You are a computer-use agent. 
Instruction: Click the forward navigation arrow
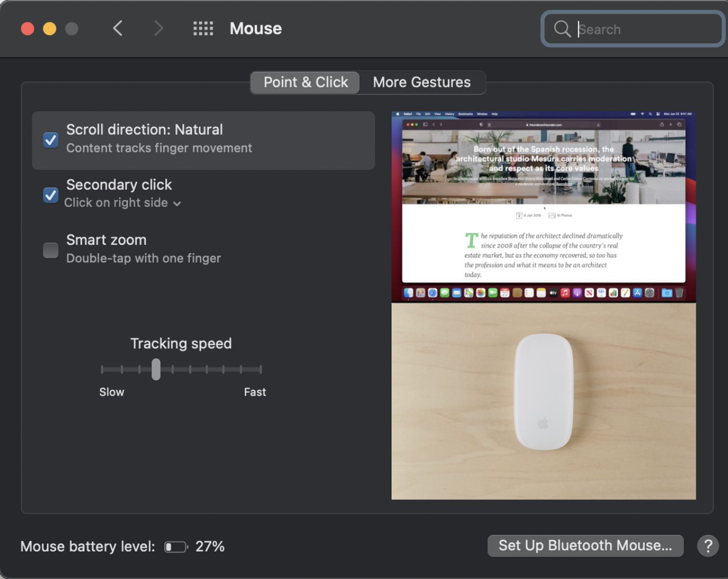(x=159, y=28)
